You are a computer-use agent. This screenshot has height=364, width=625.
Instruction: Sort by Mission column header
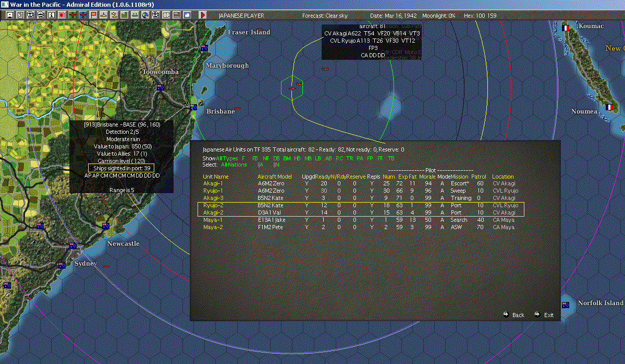459,177
